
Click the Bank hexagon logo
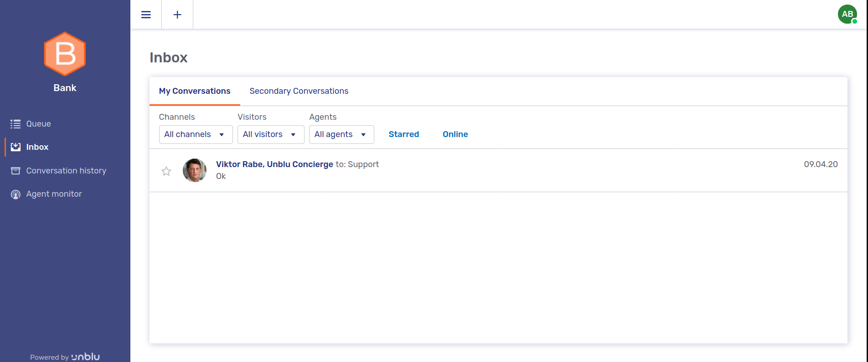65,54
